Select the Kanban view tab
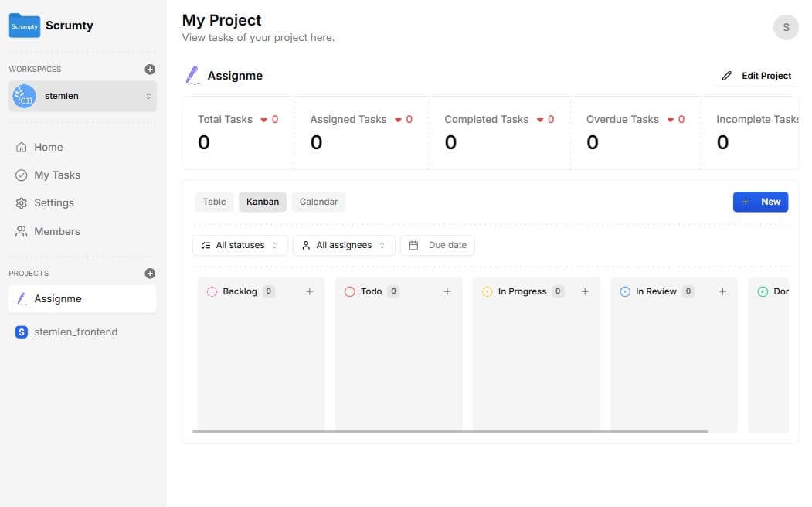The height and width of the screenshot is (507, 812). [x=263, y=202]
